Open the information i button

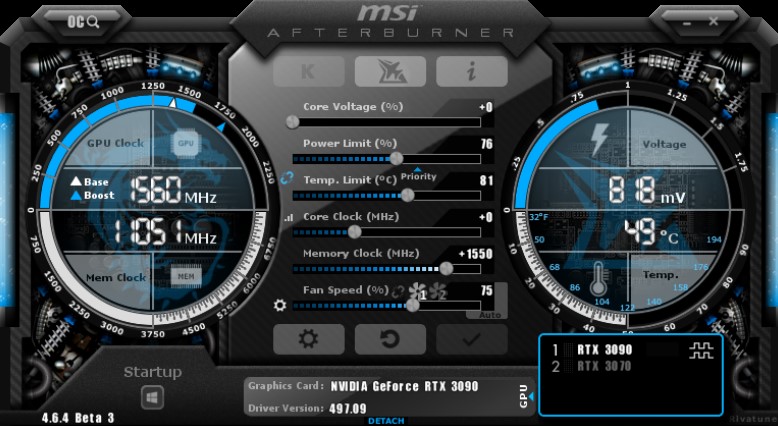tap(472, 71)
